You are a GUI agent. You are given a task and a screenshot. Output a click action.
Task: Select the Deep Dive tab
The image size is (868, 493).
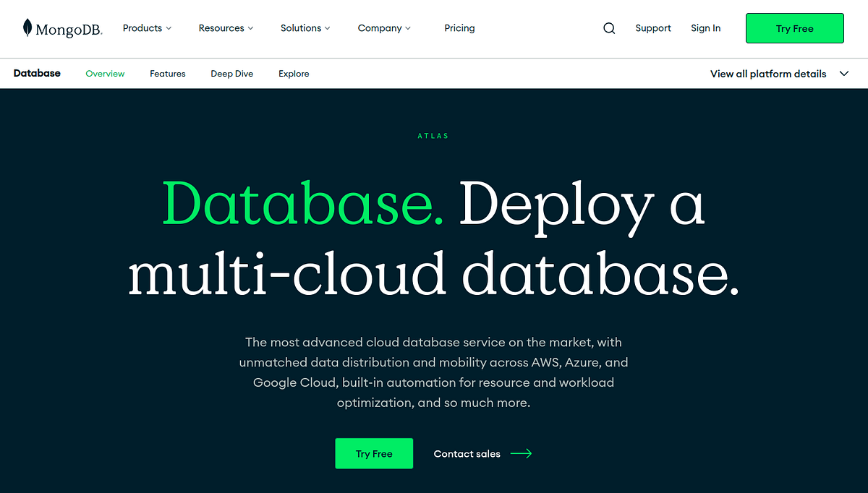click(x=231, y=73)
